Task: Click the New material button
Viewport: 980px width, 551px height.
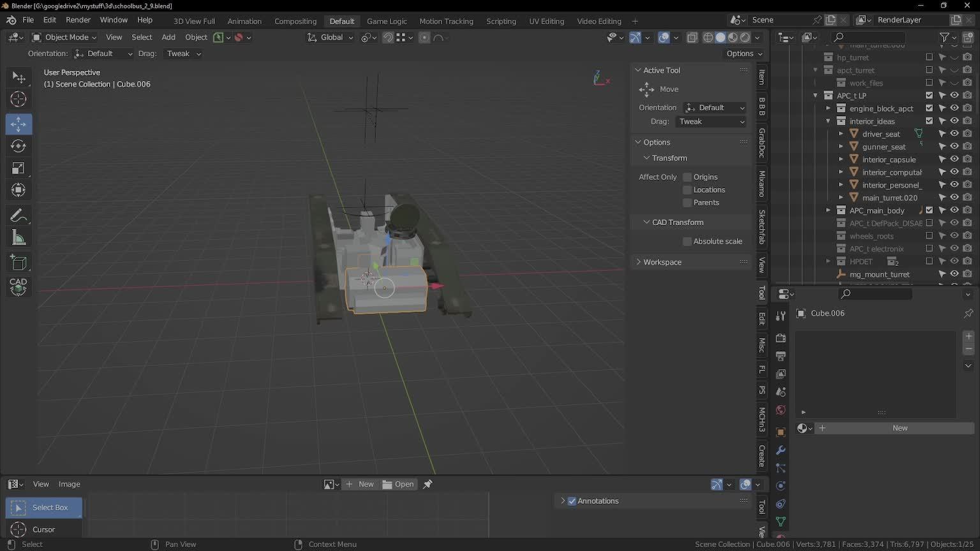Action: (x=900, y=428)
